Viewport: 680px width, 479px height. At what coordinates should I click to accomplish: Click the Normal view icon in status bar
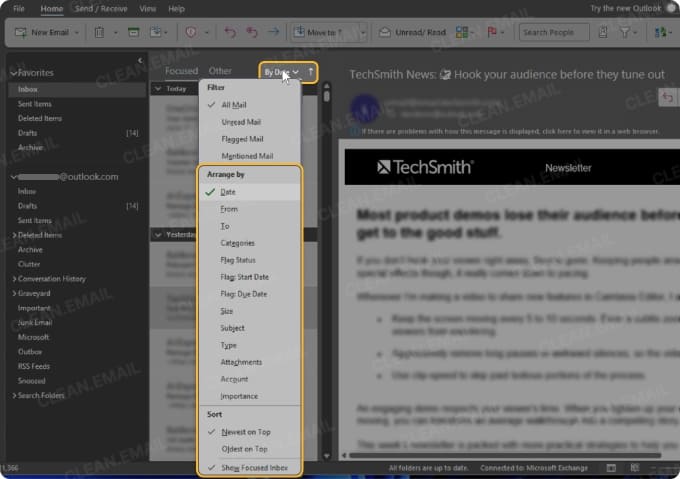611,468
